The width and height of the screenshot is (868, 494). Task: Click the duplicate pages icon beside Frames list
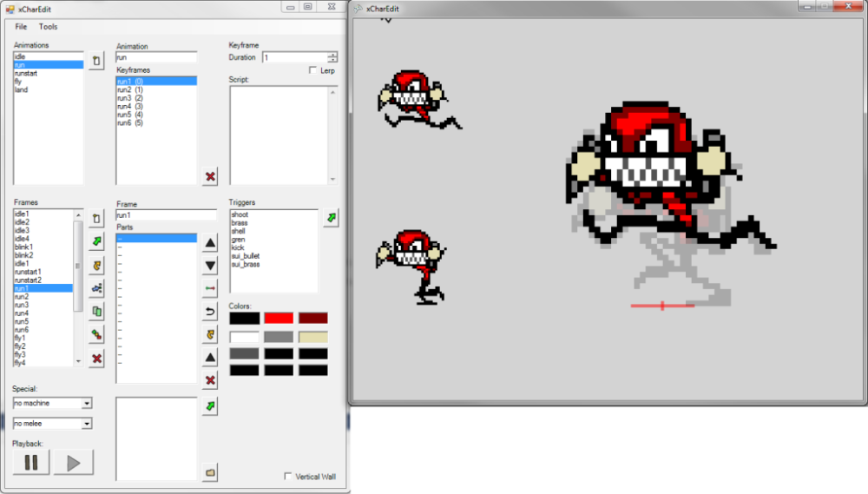pyautogui.click(x=96, y=312)
